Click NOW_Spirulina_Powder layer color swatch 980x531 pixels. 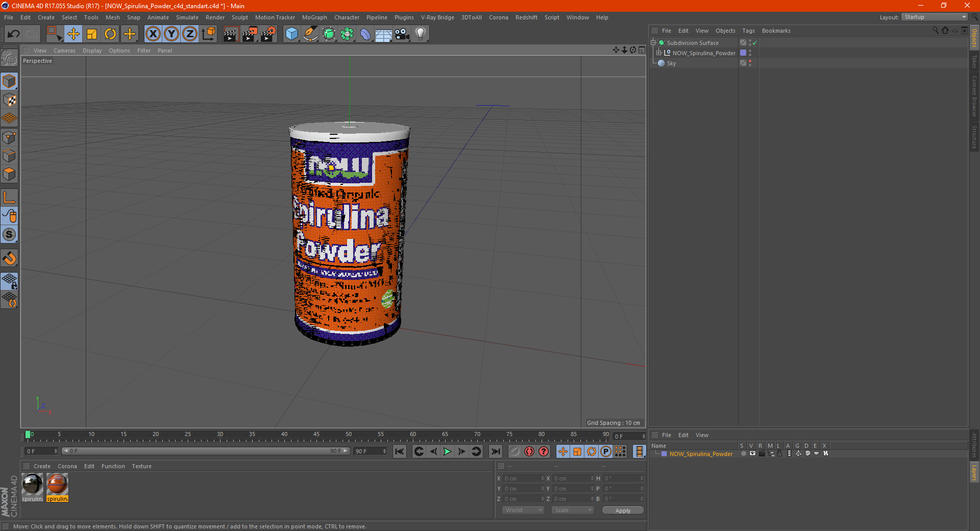coord(664,454)
